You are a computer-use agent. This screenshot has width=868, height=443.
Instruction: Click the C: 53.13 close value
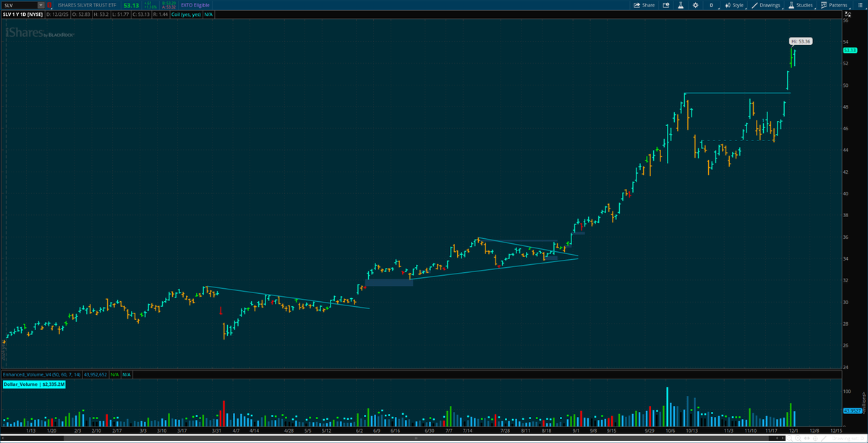141,14
